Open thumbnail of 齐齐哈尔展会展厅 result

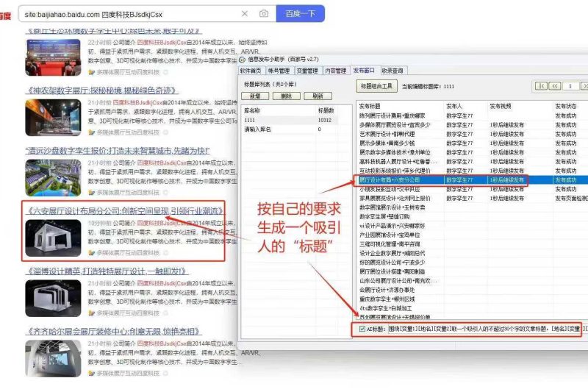click(x=53, y=359)
